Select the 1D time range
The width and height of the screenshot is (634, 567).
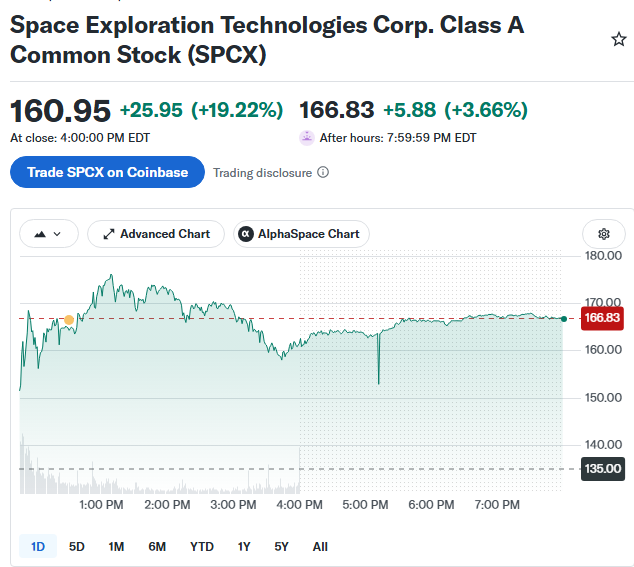(x=38, y=546)
